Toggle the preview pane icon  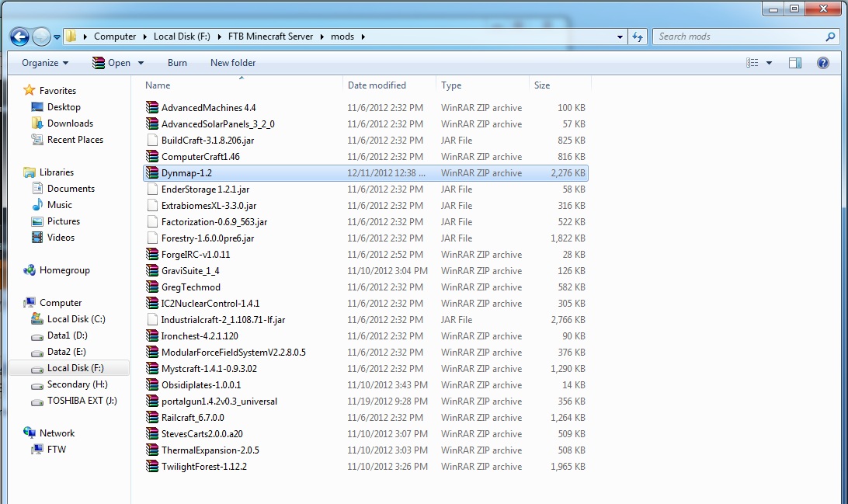(795, 63)
